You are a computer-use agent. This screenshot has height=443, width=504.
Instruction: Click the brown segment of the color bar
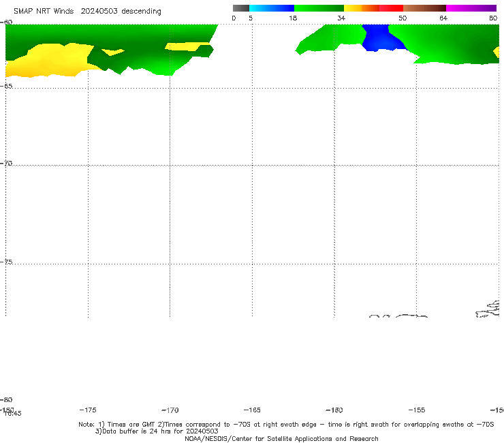(424, 8)
